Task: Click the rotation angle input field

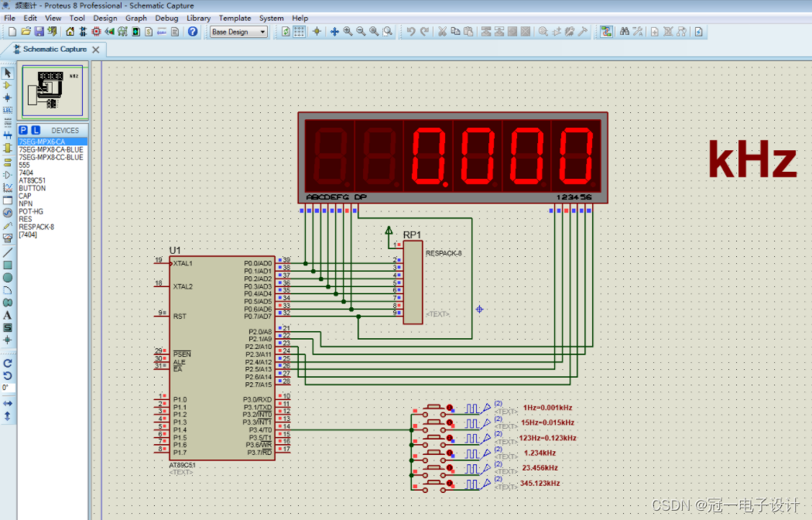Action: [9, 388]
